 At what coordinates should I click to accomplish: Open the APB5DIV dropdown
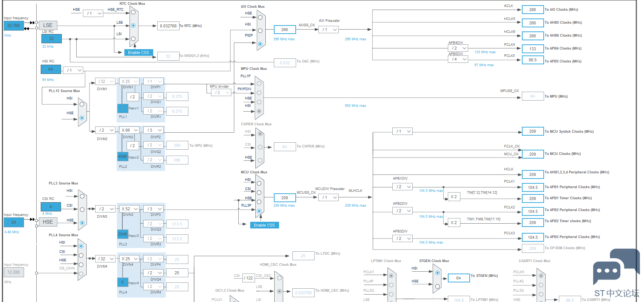pos(458,59)
